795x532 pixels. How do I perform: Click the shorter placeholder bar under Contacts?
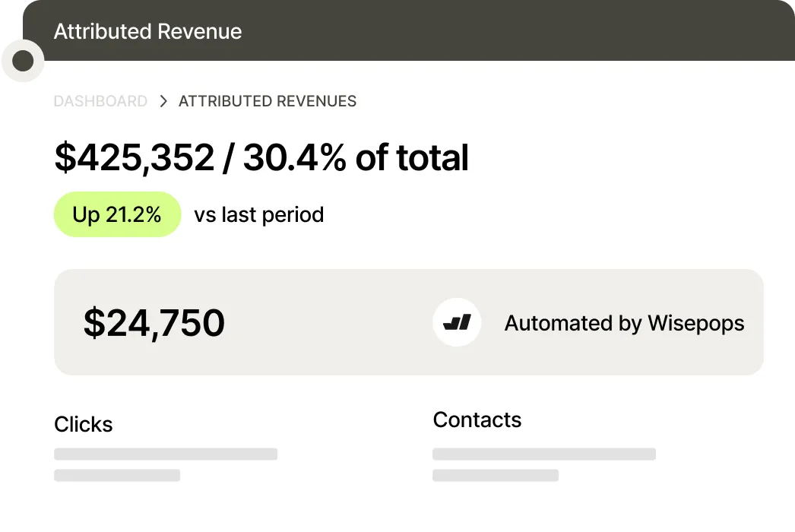point(495,475)
